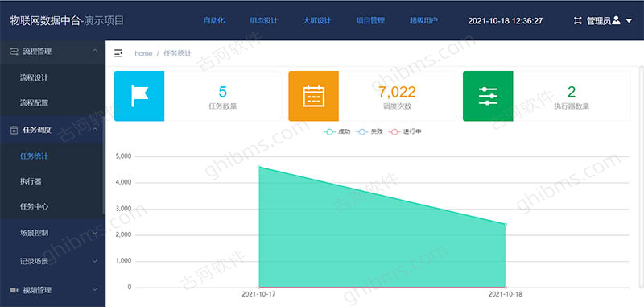
Task: Click the 2021-10-18 12:36:27 clock text
Action: point(506,21)
